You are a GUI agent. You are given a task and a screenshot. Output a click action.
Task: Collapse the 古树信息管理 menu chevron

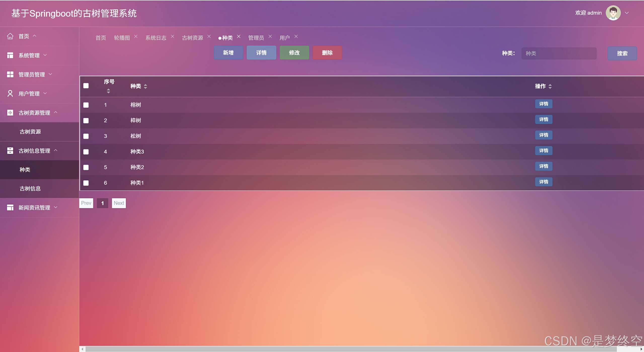coord(56,150)
